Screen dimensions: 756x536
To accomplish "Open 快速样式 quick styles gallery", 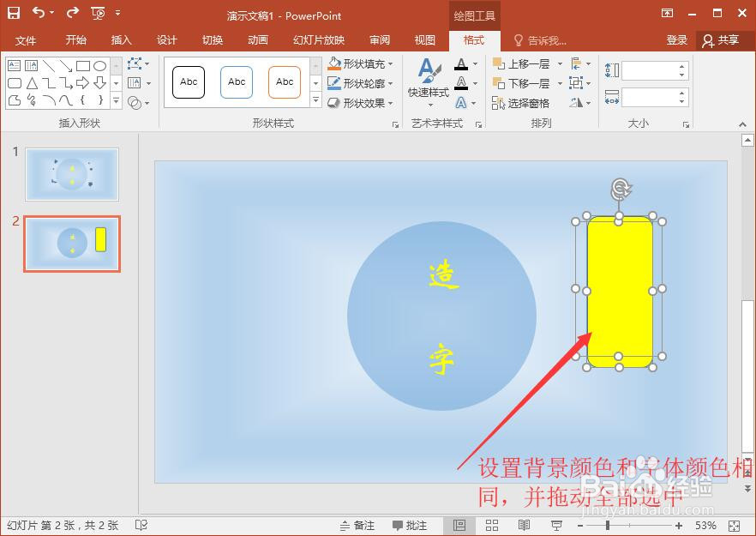I will [x=429, y=83].
